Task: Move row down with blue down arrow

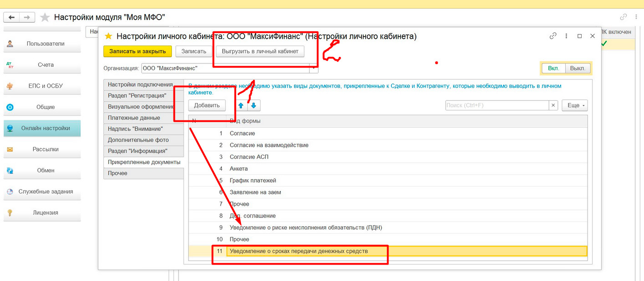Action: [x=254, y=105]
